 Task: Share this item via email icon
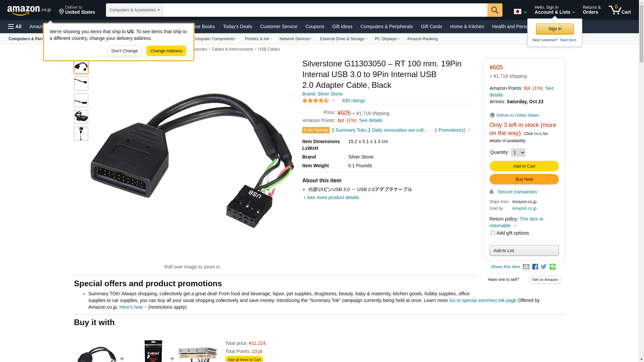click(x=526, y=267)
